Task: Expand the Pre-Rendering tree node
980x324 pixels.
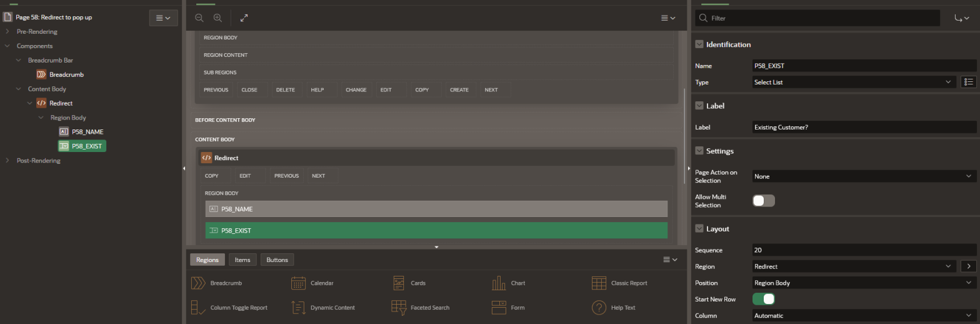Action: coord(7,31)
